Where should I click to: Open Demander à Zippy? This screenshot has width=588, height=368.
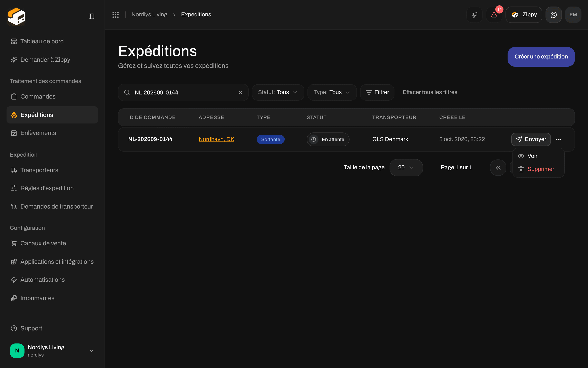pos(52,60)
